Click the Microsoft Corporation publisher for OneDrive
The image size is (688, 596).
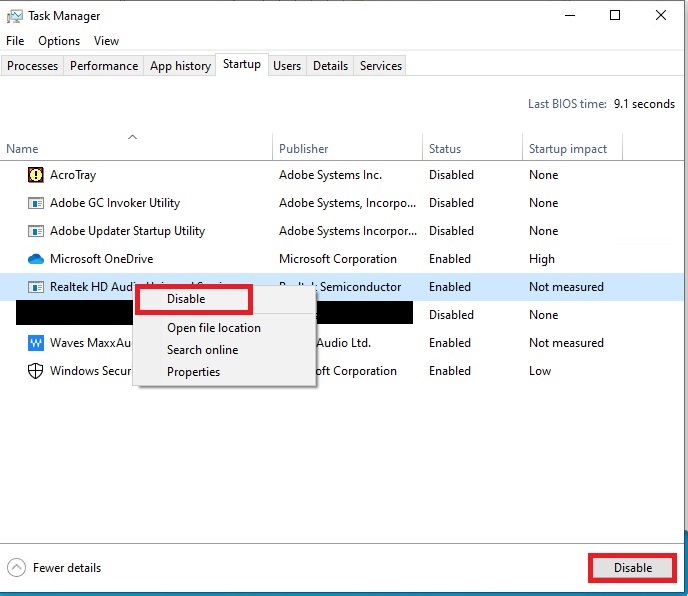coord(338,259)
